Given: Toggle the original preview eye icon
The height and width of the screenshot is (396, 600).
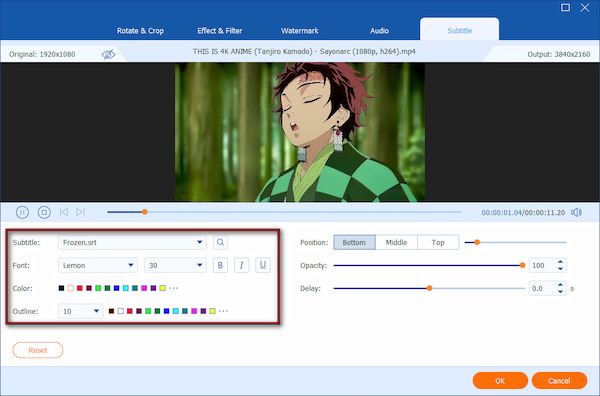Looking at the screenshot, I should 108,54.
